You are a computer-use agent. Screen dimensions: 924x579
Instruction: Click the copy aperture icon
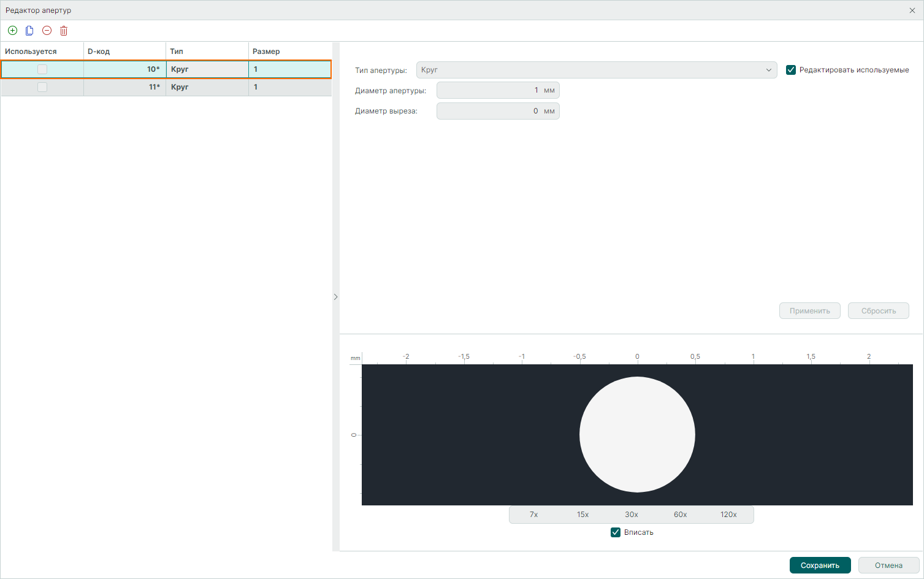click(x=29, y=31)
